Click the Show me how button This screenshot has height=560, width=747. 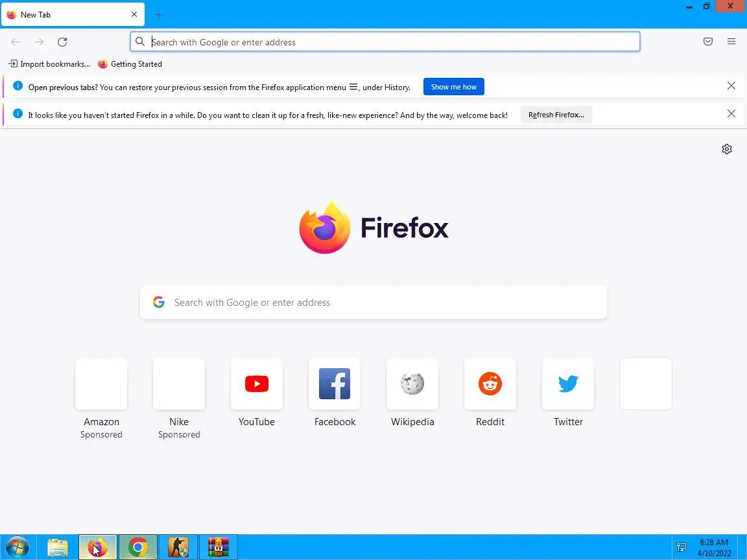[x=453, y=87]
